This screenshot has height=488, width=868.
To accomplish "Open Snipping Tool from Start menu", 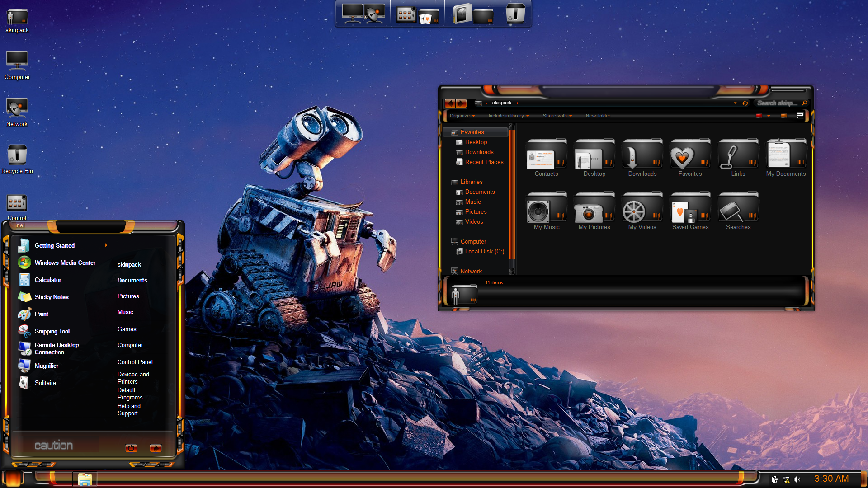I will pyautogui.click(x=52, y=331).
